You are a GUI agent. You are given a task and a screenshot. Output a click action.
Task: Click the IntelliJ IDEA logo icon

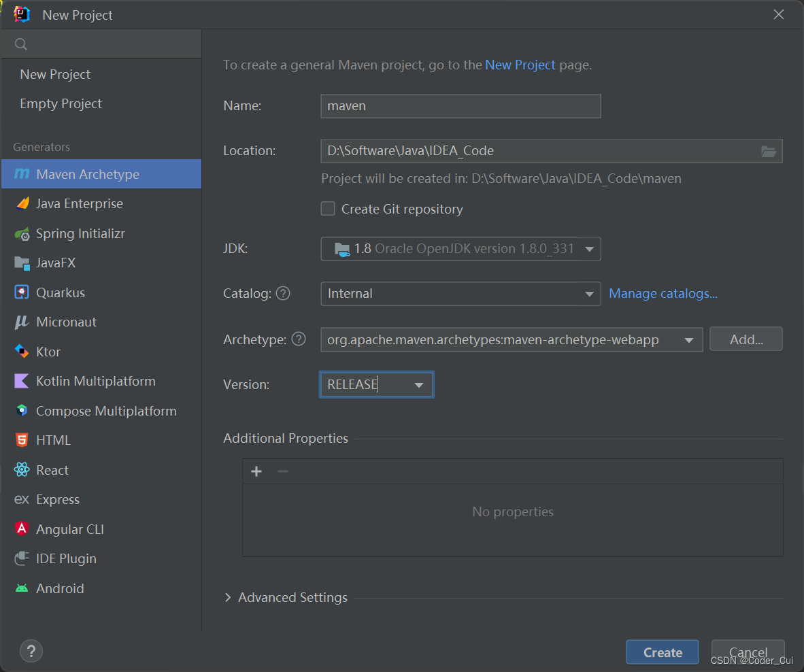(22, 14)
